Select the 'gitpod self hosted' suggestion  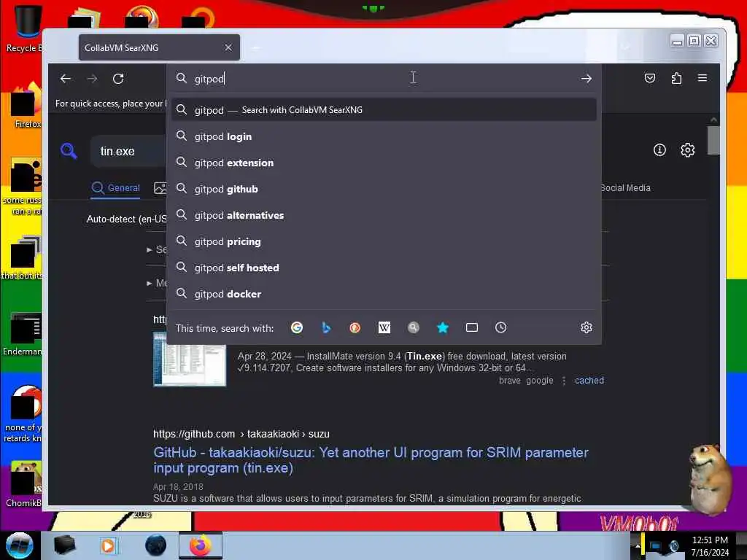(x=384, y=268)
